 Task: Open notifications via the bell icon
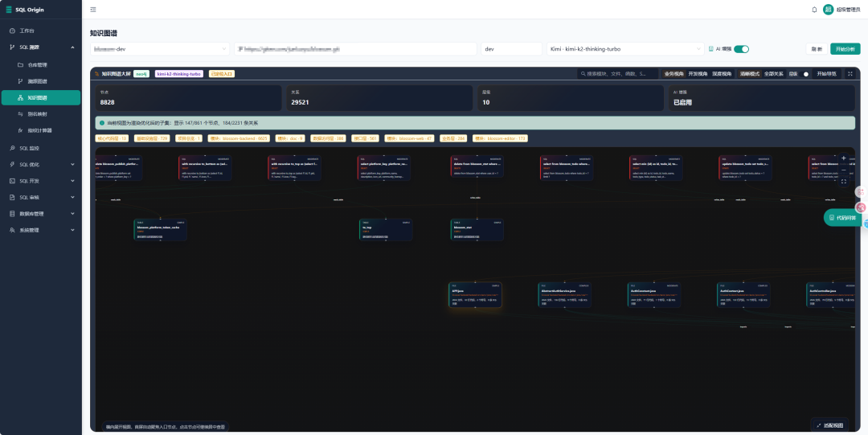point(814,10)
